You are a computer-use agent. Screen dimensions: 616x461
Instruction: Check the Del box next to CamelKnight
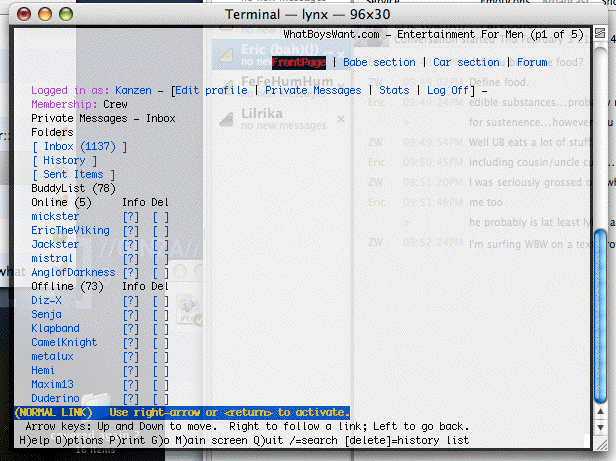click(160, 342)
